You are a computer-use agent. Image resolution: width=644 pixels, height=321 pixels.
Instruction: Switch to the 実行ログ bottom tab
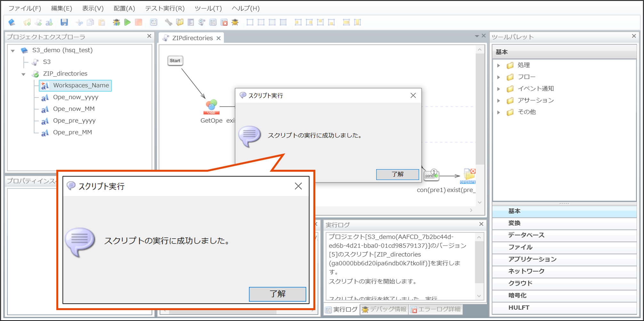point(342,309)
